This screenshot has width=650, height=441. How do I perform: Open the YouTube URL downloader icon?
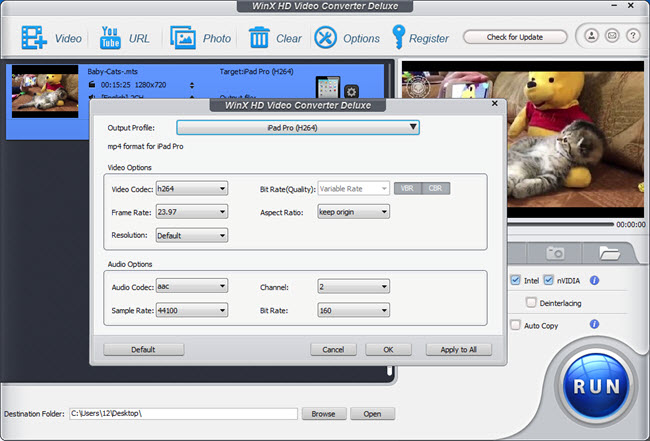coord(110,38)
